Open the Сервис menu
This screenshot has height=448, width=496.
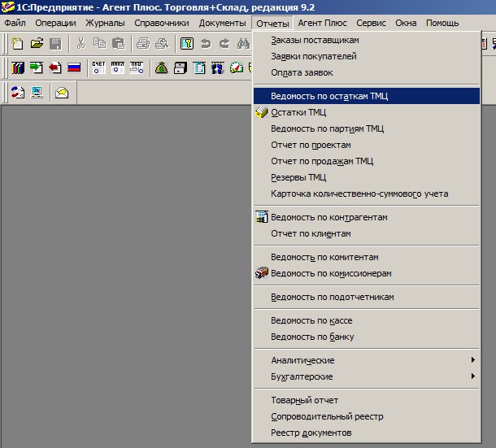tap(371, 23)
